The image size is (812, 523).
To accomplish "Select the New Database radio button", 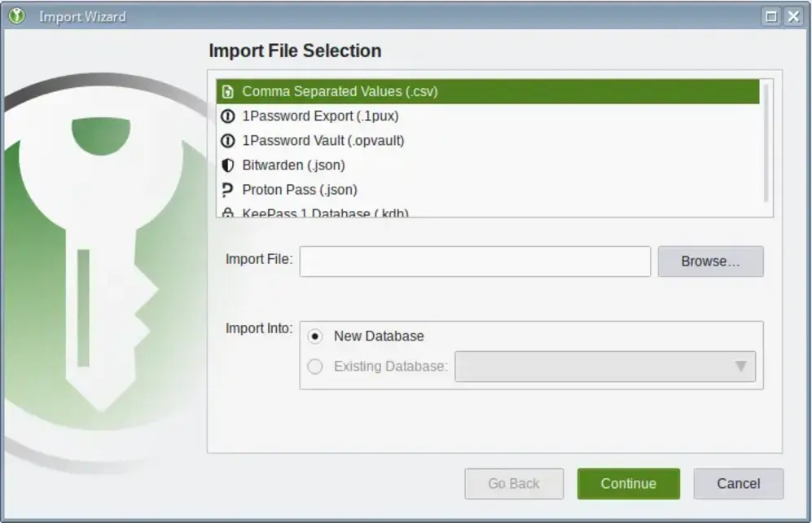I will click(x=315, y=336).
